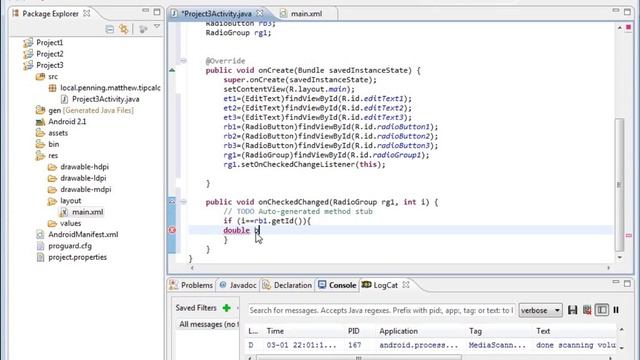Click the error marker beside double line
This screenshot has width=640, height=360.
click(172, 230)
